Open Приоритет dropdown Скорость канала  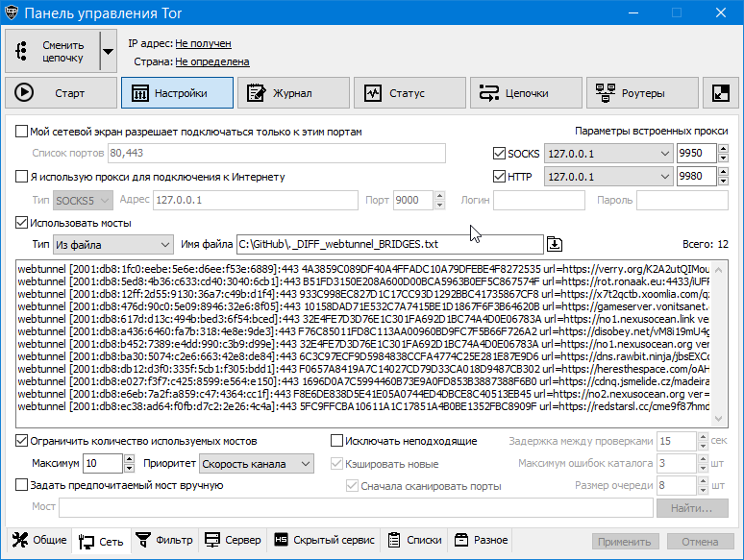pyautogui.click(x=257, y=464)
